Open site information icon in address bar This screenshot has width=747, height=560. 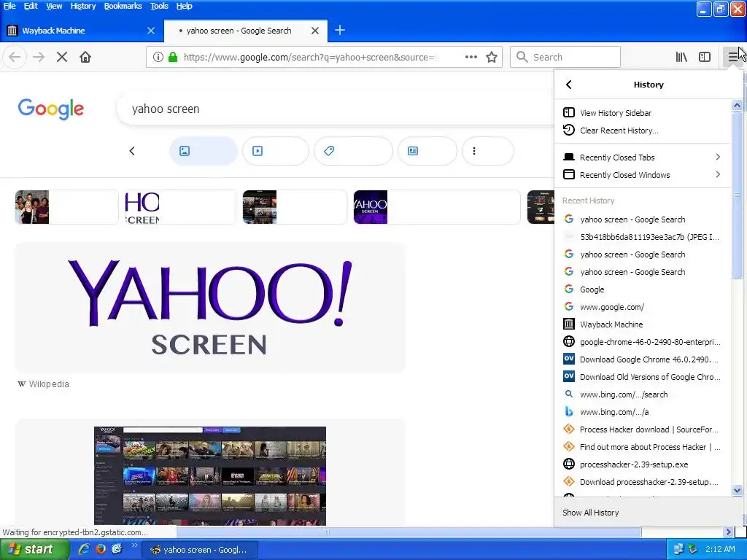[158, 57]
